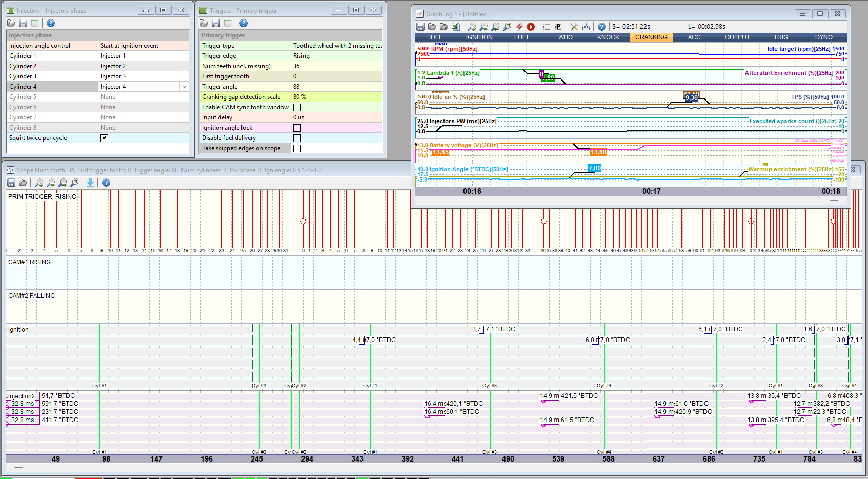Open help in the Primary trigger window
Image resolution: width=868 pixels, height=479 pixels.
pyautogui.click(x=244, y=23)
